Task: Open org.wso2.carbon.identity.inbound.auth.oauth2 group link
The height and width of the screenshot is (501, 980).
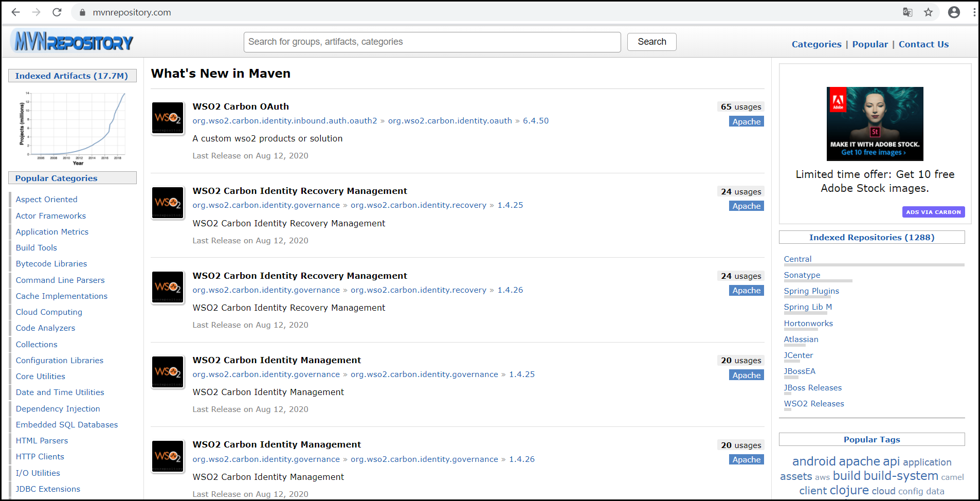Action: (x=285, y=121)
